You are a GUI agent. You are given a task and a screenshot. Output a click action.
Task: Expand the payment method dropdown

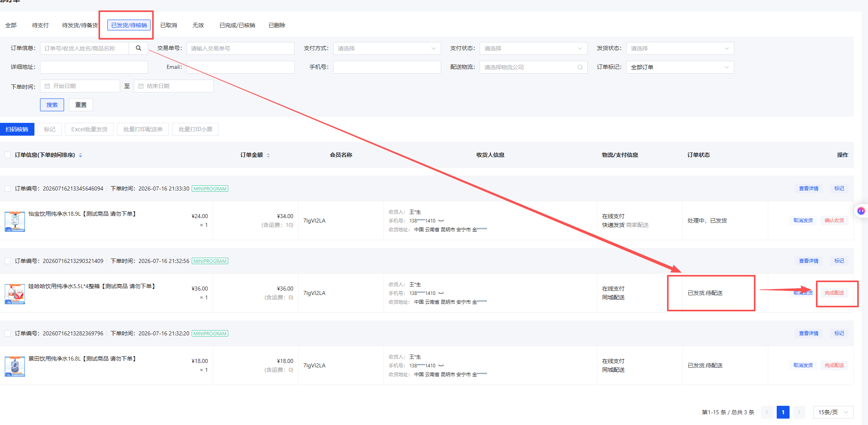pos(387,48)
